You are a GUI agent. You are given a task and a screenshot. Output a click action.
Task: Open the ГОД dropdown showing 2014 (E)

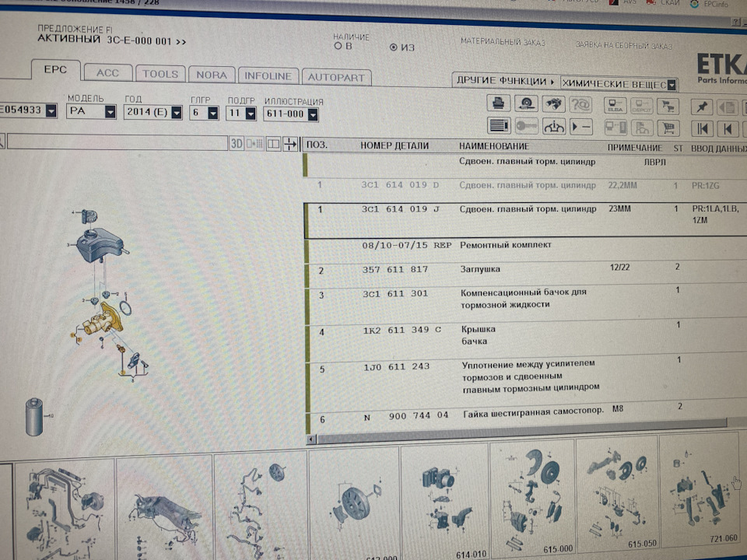[153, 112]
